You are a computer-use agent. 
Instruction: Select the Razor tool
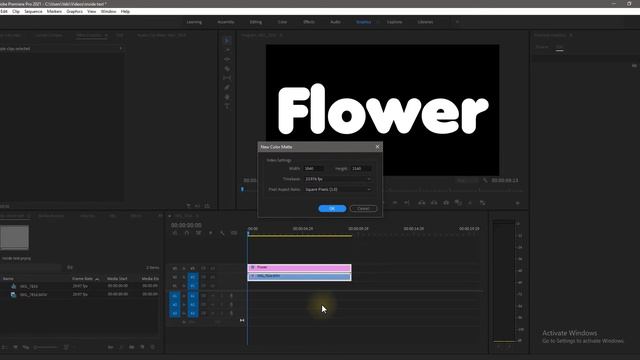coord(227,69)
